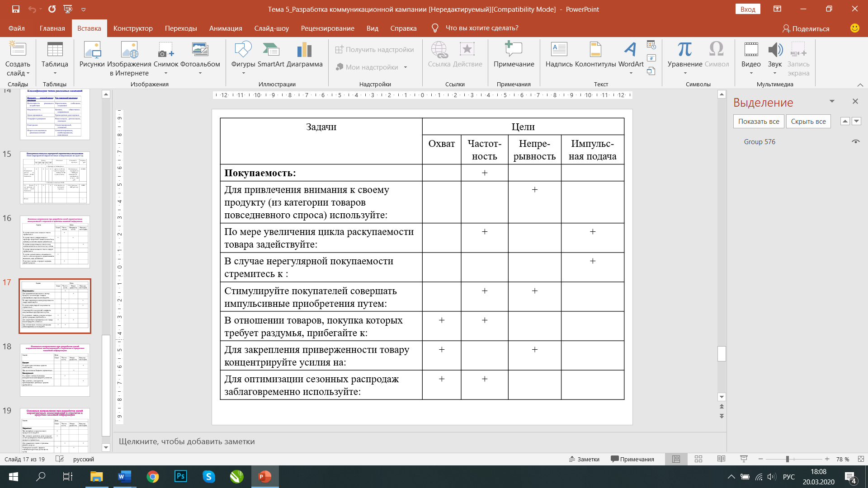
Task: Fit slide to current window icon
Action: click(x=861, y=459)
